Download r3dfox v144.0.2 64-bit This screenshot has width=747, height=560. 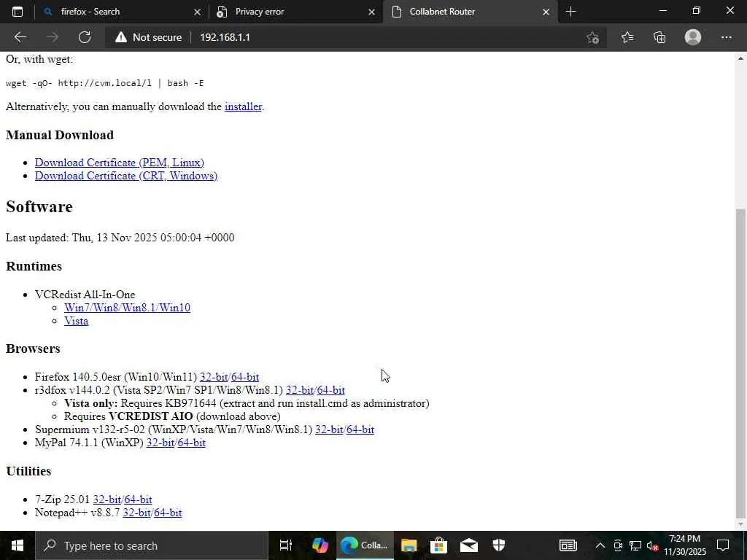click(331, 391)
